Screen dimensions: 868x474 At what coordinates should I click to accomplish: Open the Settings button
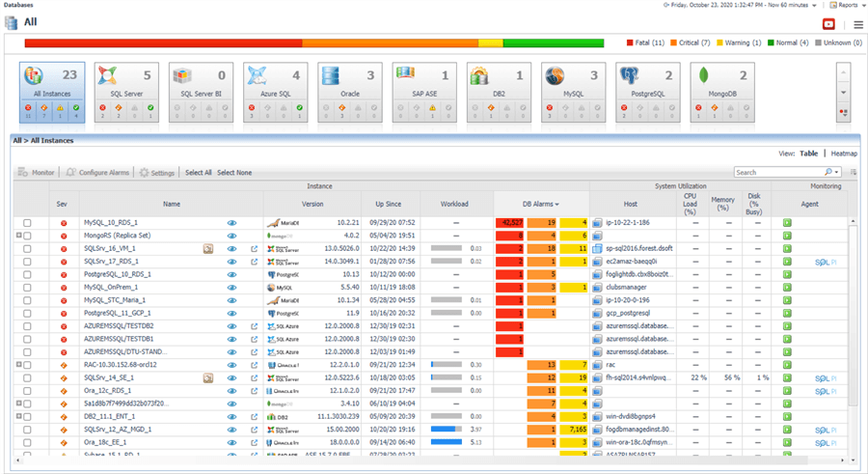point(157,173)
